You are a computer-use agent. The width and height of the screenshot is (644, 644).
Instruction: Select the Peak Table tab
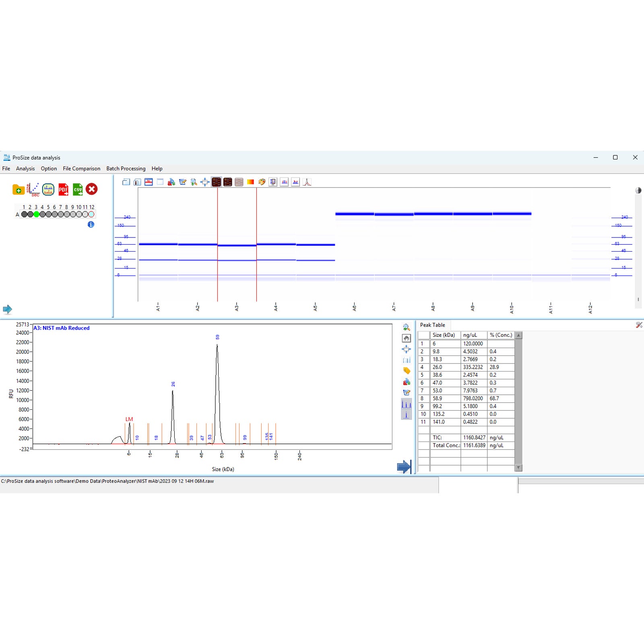pos(433,325)
